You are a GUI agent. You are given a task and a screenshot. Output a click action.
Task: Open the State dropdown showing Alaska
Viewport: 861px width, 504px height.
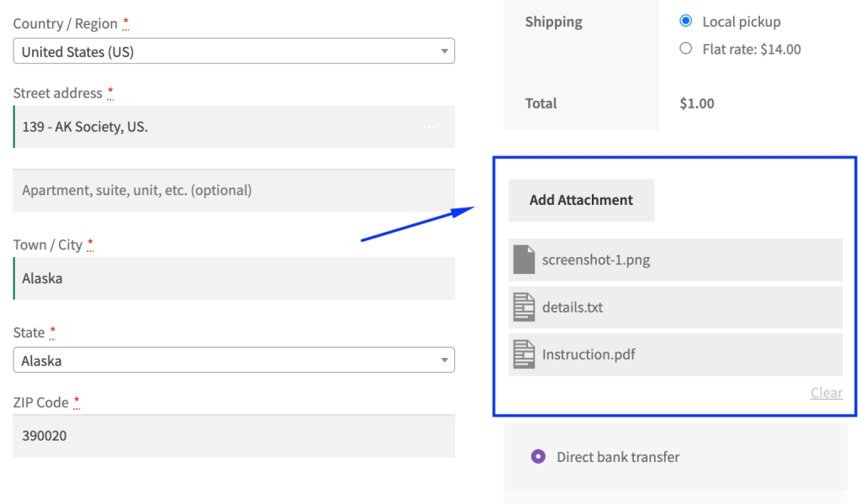point(234,360)
